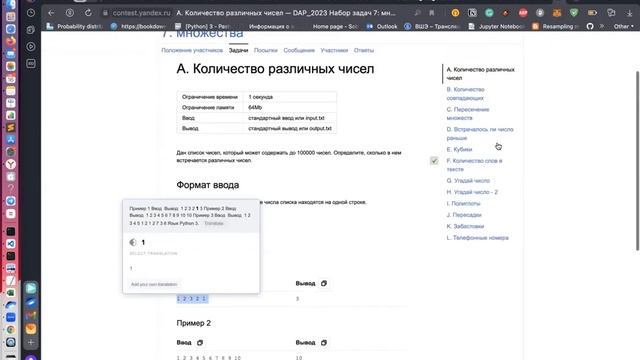This screenshot has height=360, width=640.
Task: Click the page vertical scrollbar
Action: coord(637,160)
